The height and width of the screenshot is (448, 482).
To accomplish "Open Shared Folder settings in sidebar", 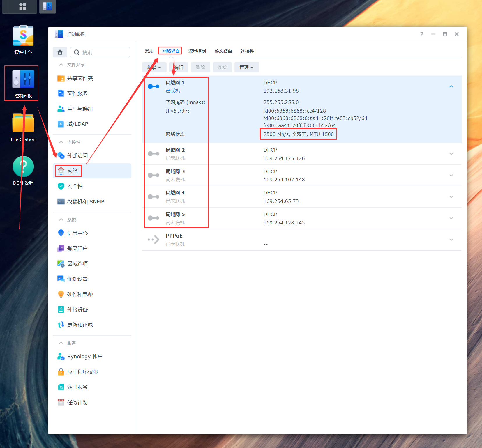I will tap(80, 78).
